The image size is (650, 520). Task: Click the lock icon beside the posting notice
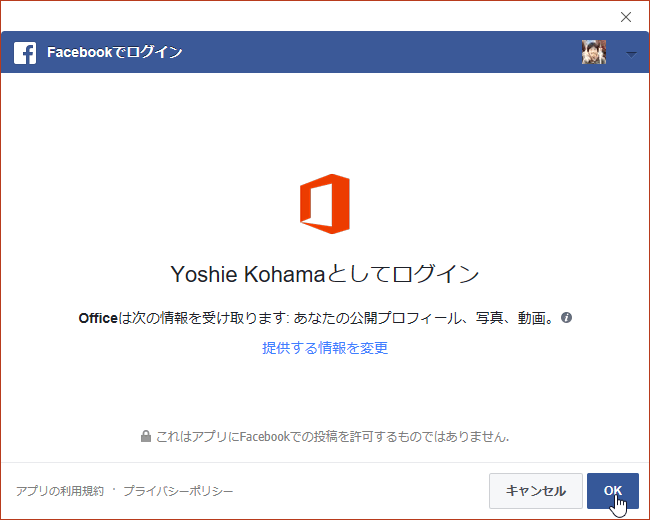point(146,436)
